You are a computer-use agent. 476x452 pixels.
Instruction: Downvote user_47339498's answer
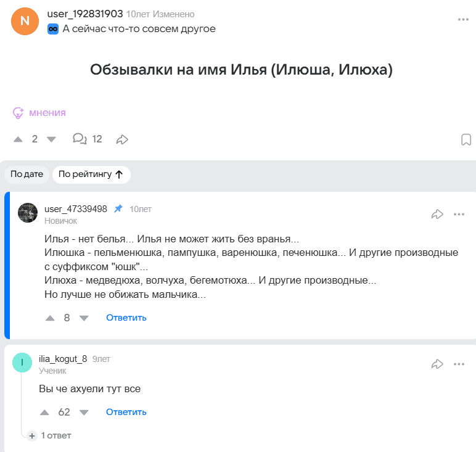84,318
